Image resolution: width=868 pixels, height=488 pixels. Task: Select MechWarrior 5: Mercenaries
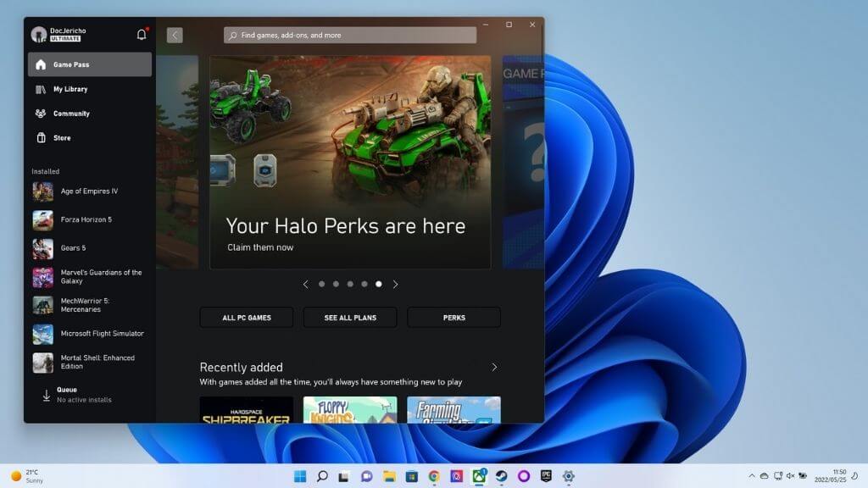pyautogui.click(x=90, y=305)
